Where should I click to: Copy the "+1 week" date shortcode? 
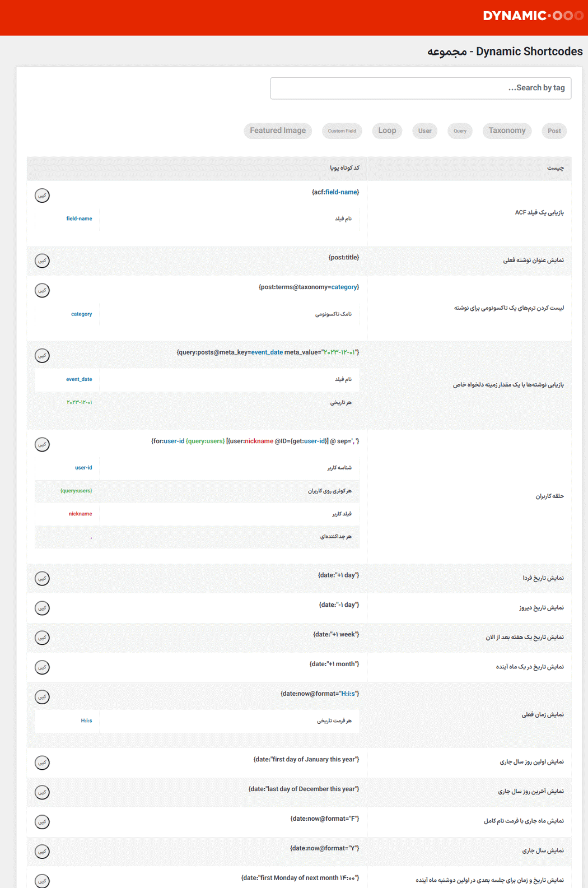[42, 638]
